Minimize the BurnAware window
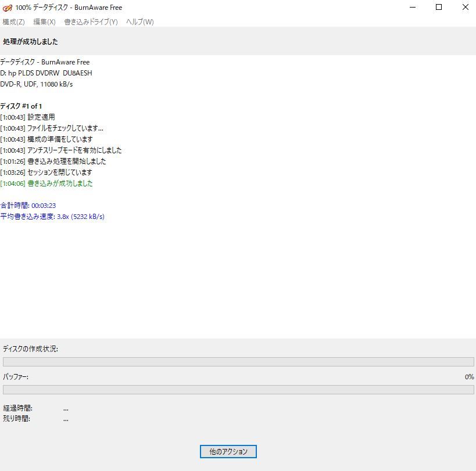Viewport: 476px width, 471px height. [x=412, y=8]
